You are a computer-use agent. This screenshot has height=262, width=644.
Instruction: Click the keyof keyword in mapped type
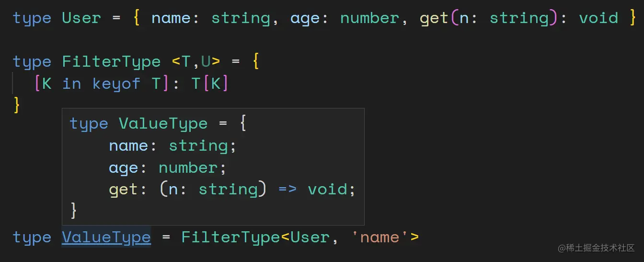[x=116, y=83]
